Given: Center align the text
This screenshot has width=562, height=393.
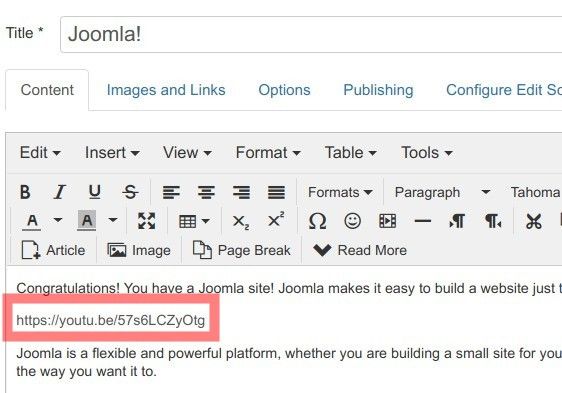Looking at the screenshot, I should click(206, 192).
